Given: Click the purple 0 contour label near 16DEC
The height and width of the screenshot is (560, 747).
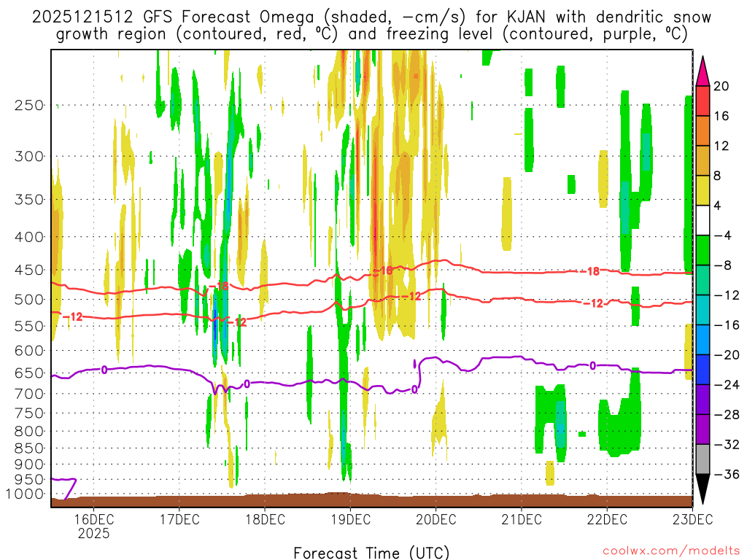Looking at the screenshot, I should point(104,370).
